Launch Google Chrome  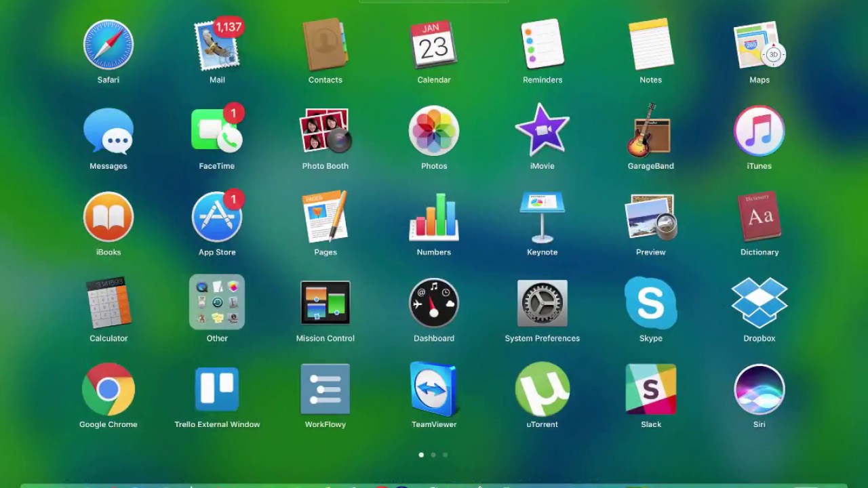[108, 389]
